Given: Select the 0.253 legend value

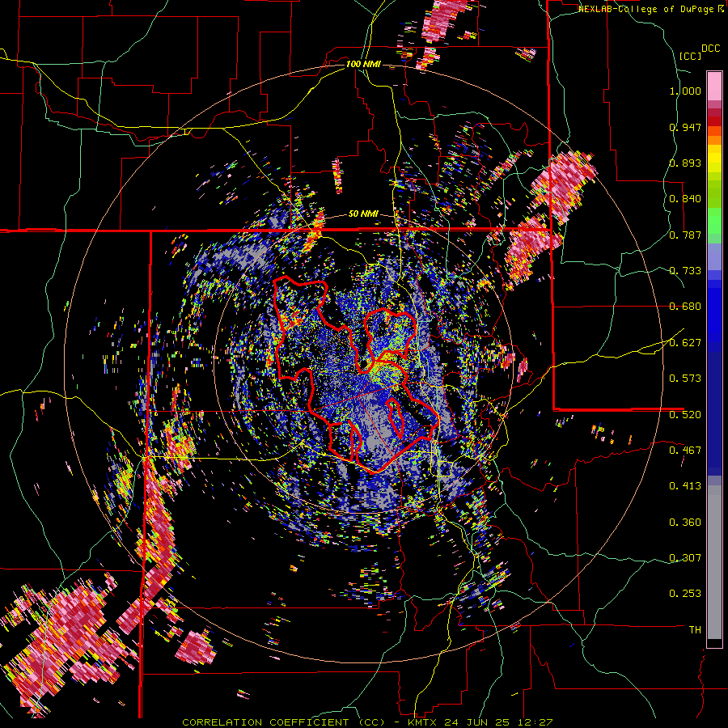Looking at the screenshot, I should click(x=685, y=594).
